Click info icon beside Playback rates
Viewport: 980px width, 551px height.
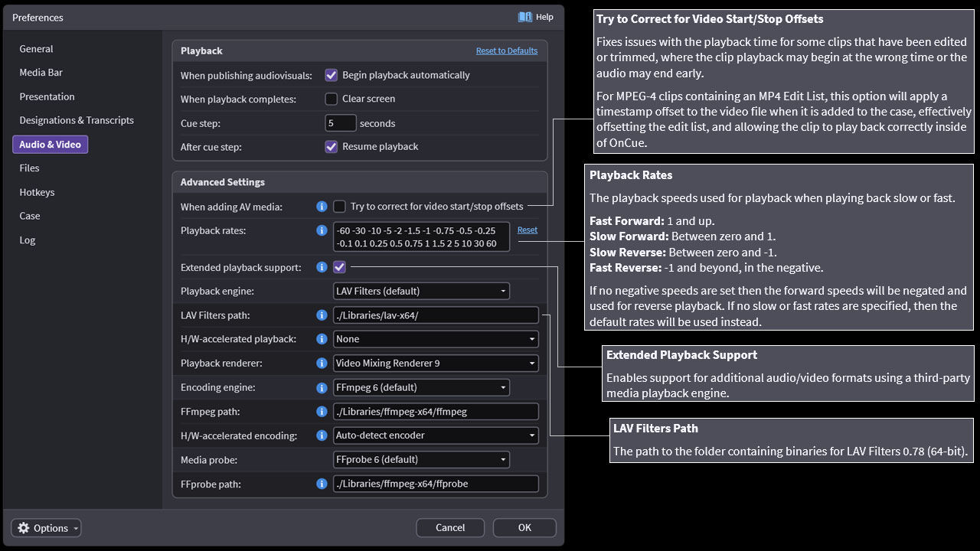coord(322,230)
